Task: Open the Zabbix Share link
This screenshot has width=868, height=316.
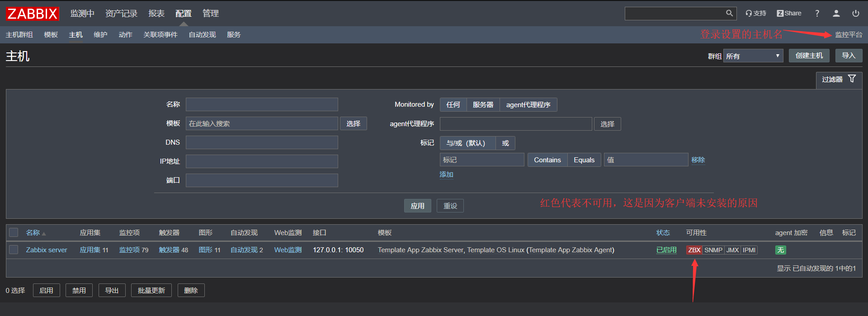Action: 789,14
